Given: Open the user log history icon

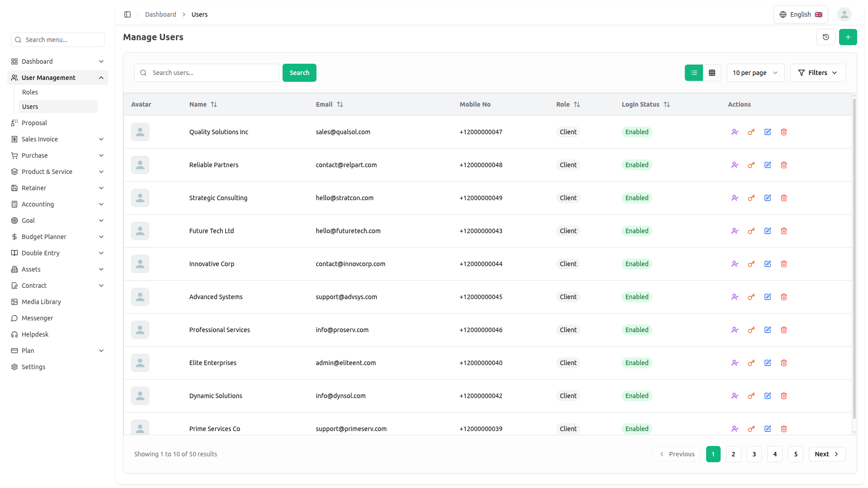Looking at the screenshot, I should tap(826, 37).
